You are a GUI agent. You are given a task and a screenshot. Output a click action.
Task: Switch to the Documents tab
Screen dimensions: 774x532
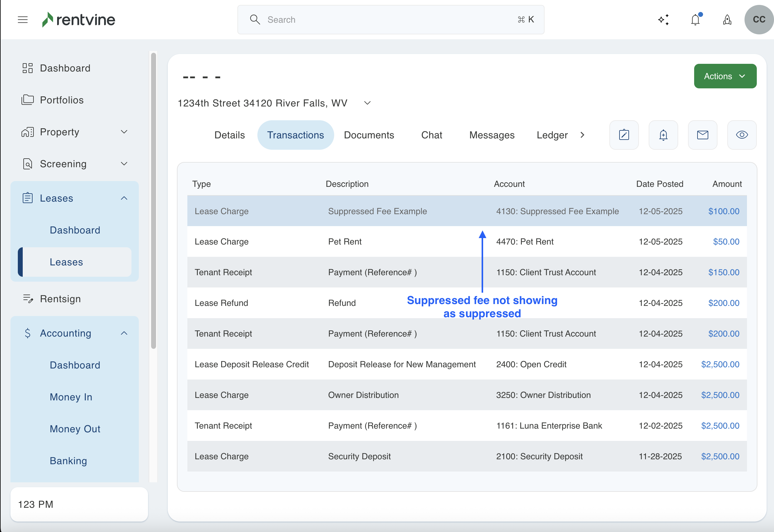point(369,135)
